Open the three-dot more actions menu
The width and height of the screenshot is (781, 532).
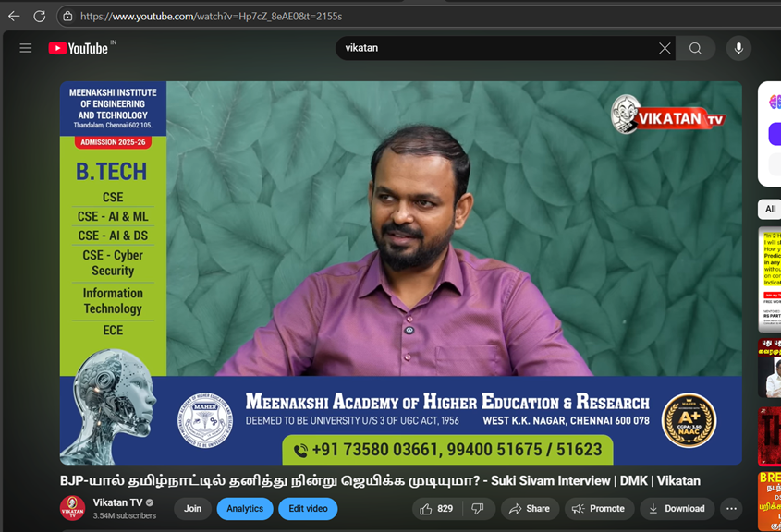coord(731,509)
